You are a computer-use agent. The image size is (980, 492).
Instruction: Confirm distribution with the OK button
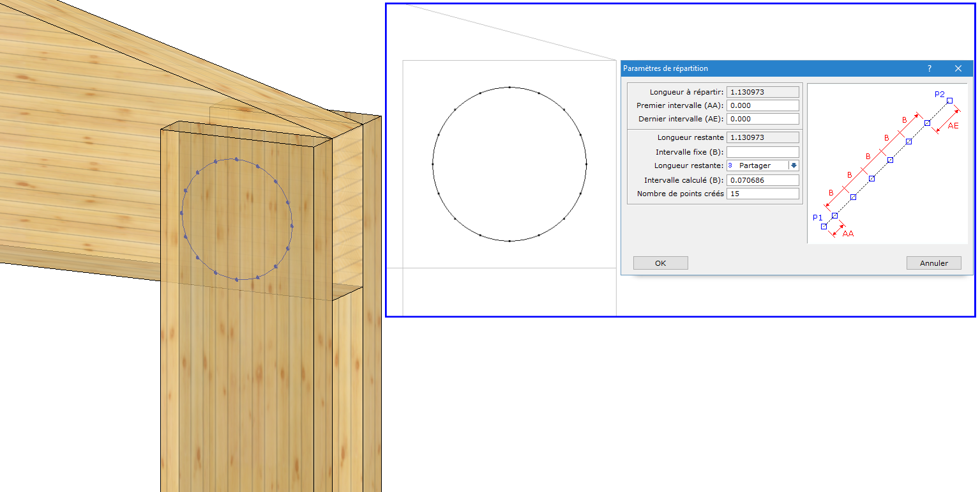(660, 263)
